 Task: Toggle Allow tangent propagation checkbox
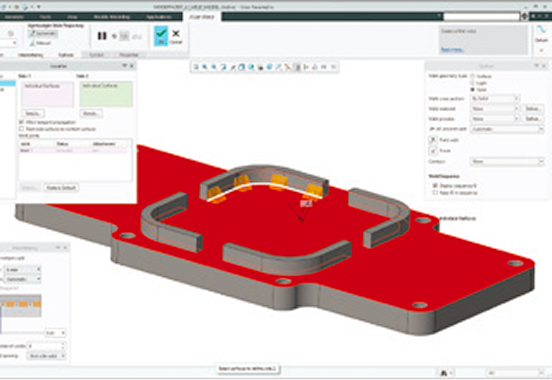[21, 122]
